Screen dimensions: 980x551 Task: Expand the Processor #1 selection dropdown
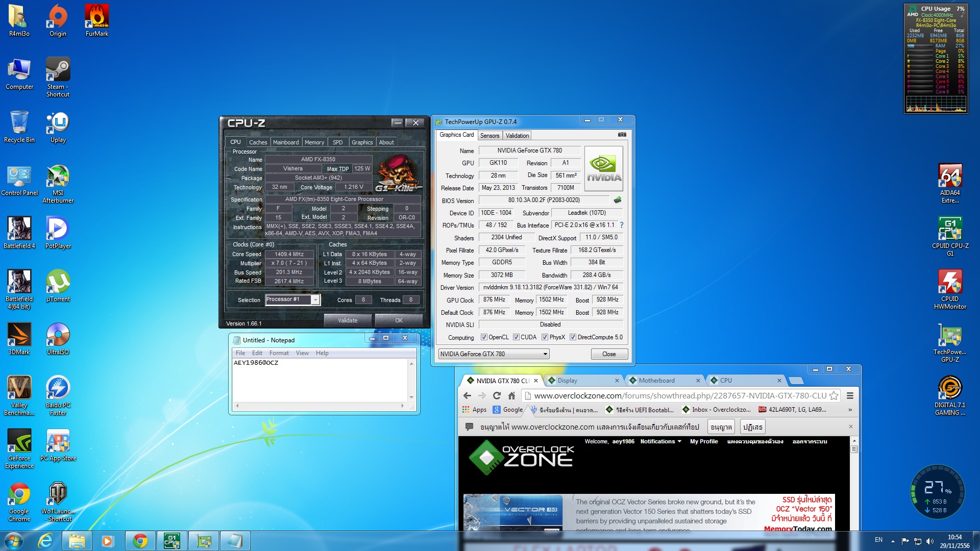315,300
